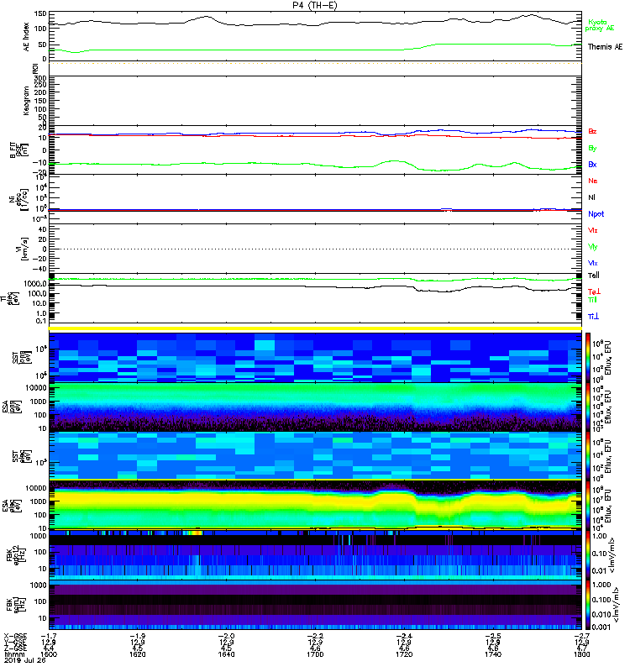Select the Themis AE legend label
The image size is (630, 672).
pos(605,47)
